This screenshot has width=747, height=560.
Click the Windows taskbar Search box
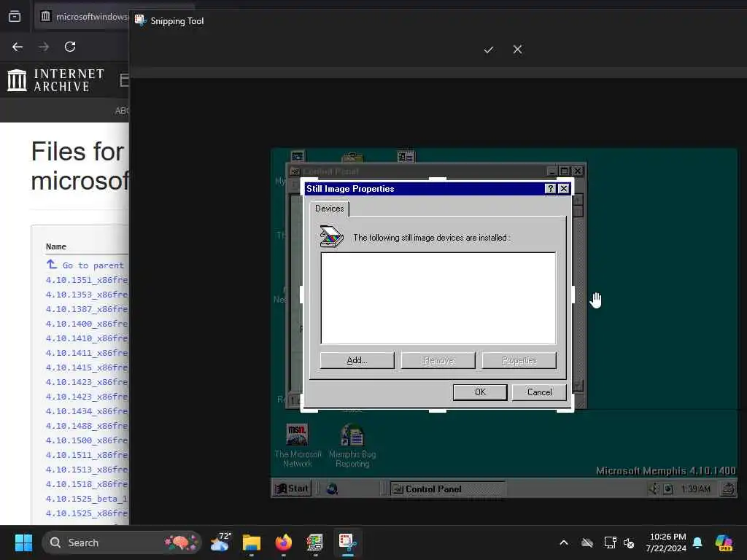coord(122,542)
